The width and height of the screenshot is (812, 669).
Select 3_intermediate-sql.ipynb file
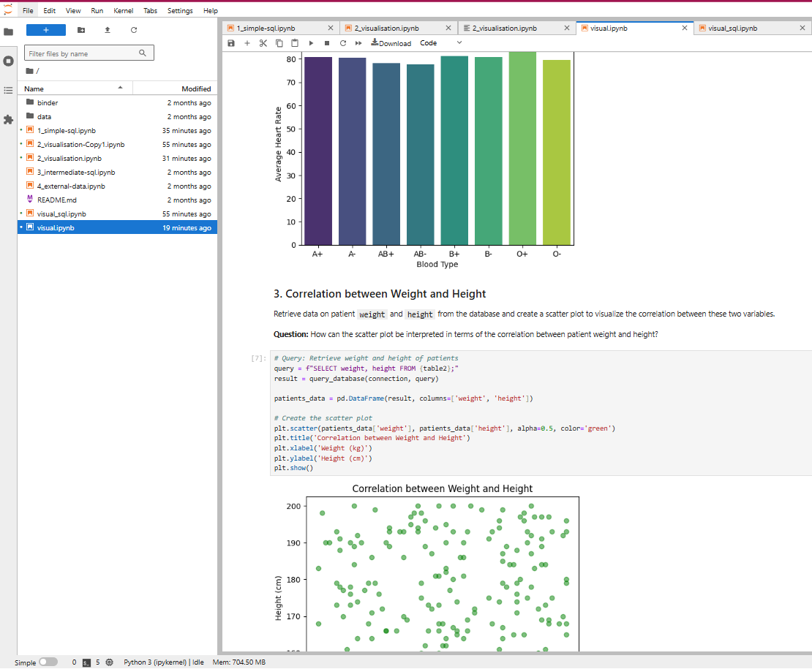click(x=118, y=173)
